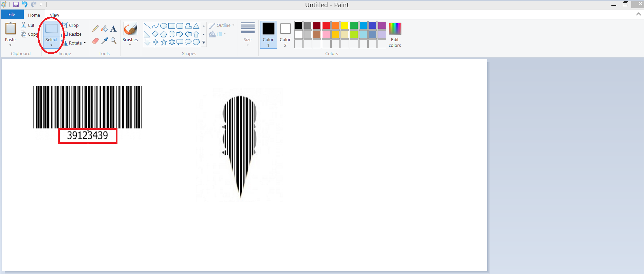
Task: Choose the Line shape
Action: click(147, 26)
